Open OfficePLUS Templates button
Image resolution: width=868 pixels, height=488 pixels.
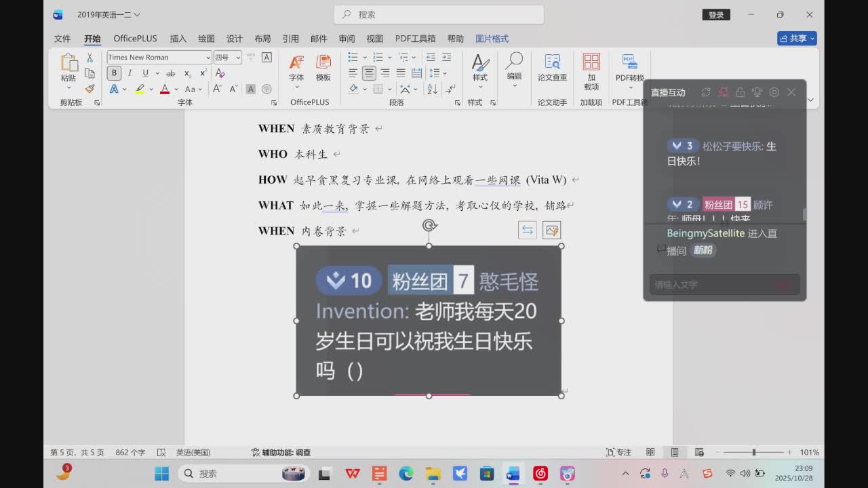click(x=323, y=68)
